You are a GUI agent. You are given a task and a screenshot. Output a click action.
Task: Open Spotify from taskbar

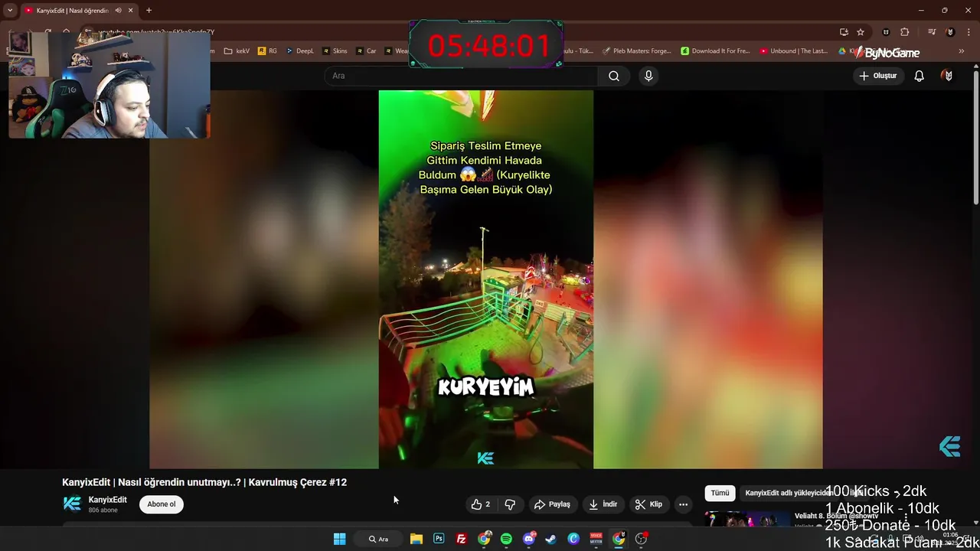click(x=506, y=539)
